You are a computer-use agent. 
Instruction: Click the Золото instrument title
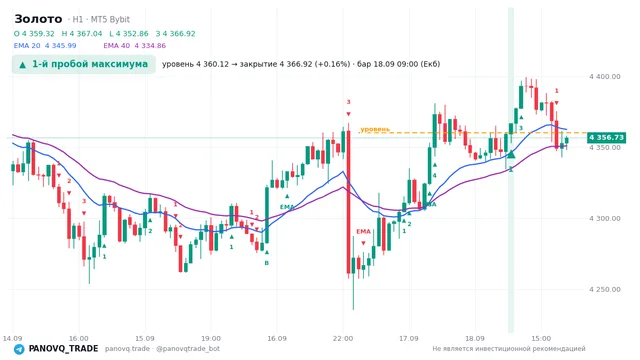coord(38,19)
